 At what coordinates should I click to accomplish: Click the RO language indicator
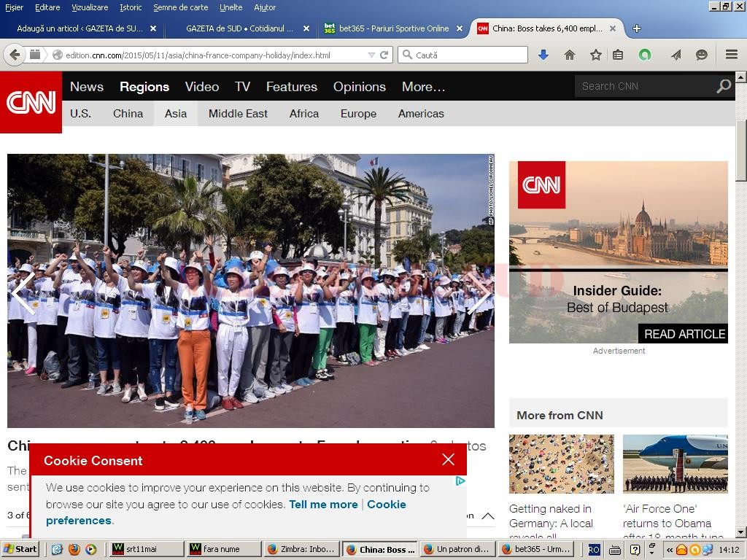594,550
